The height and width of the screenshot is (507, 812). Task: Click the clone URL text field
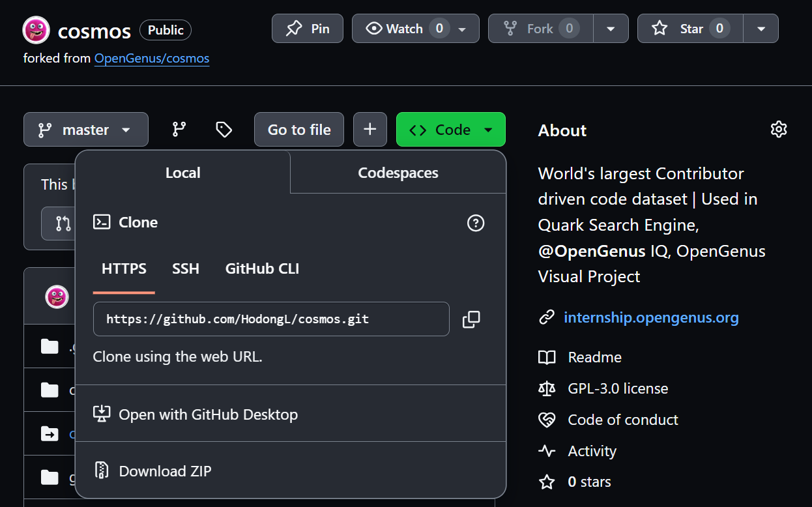(271, 319)
